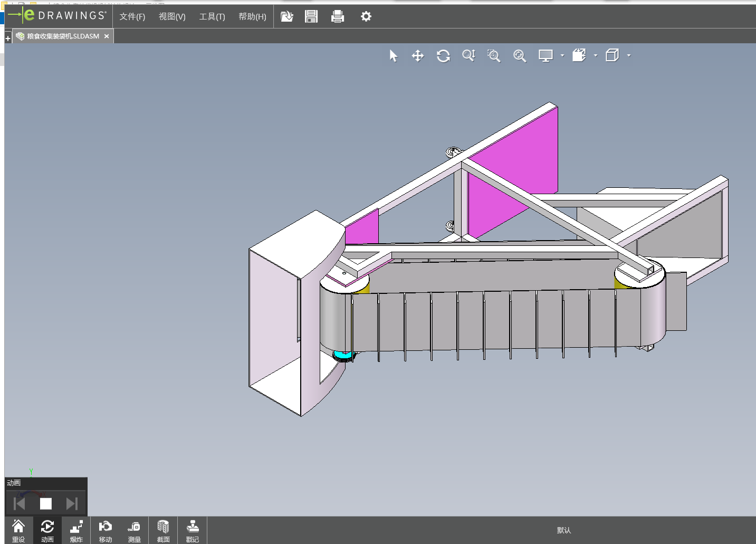Open the 帮助(H) menu
The image size is (756, 544).
pyautogui.click(x=252, y=16)
